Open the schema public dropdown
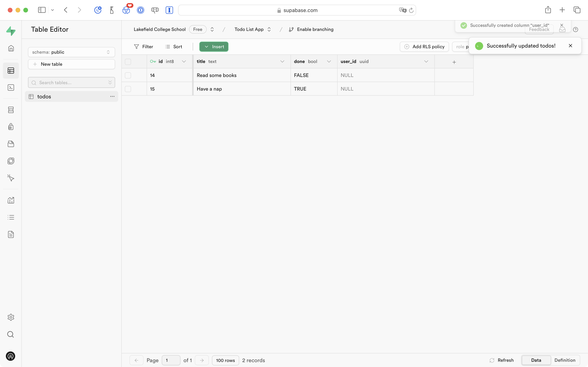This screenshot has height=367, width=588. (71, 52)
